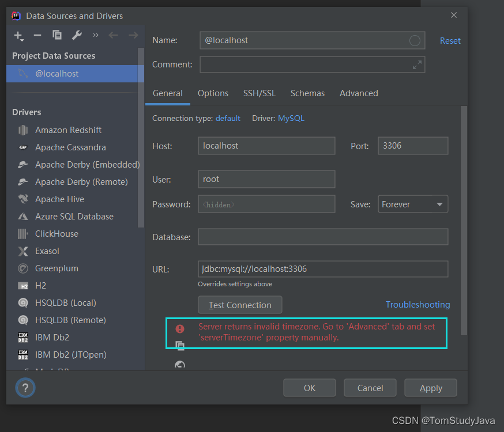Click drivers list vertical scrollbar

[141, 138]
